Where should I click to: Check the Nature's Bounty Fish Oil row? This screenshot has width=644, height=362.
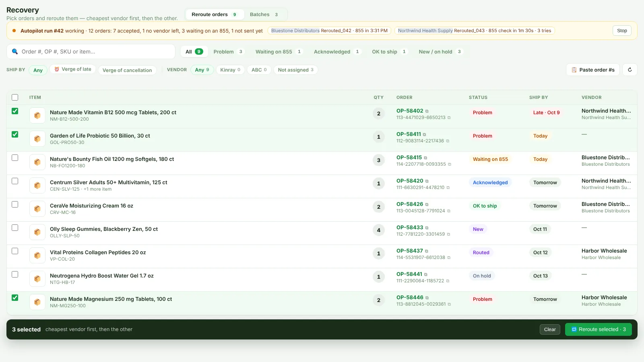pos(15,158)
